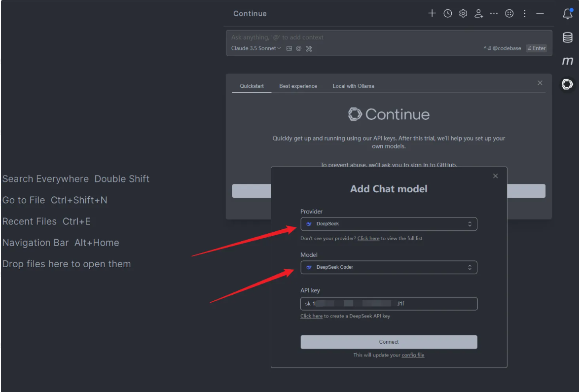
Task: Hide the Continue tool window with dash icon
Action: click(540, 14)
